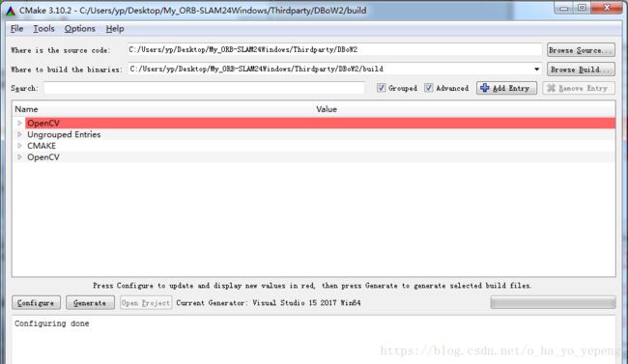This screenshot has width=628, height=364.
Task: Click the 'Configuring done' output text
Action: point(52,323)
